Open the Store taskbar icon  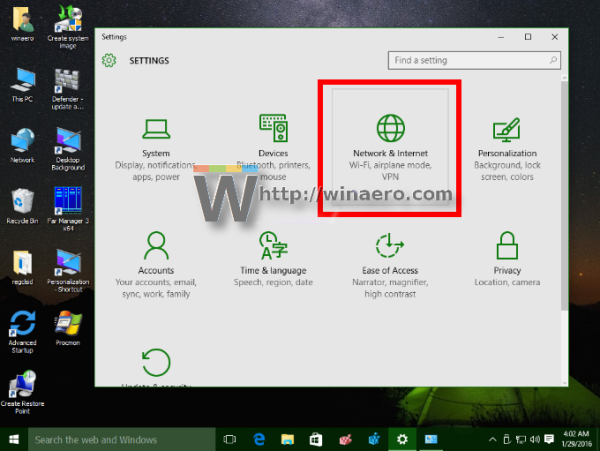316,440
